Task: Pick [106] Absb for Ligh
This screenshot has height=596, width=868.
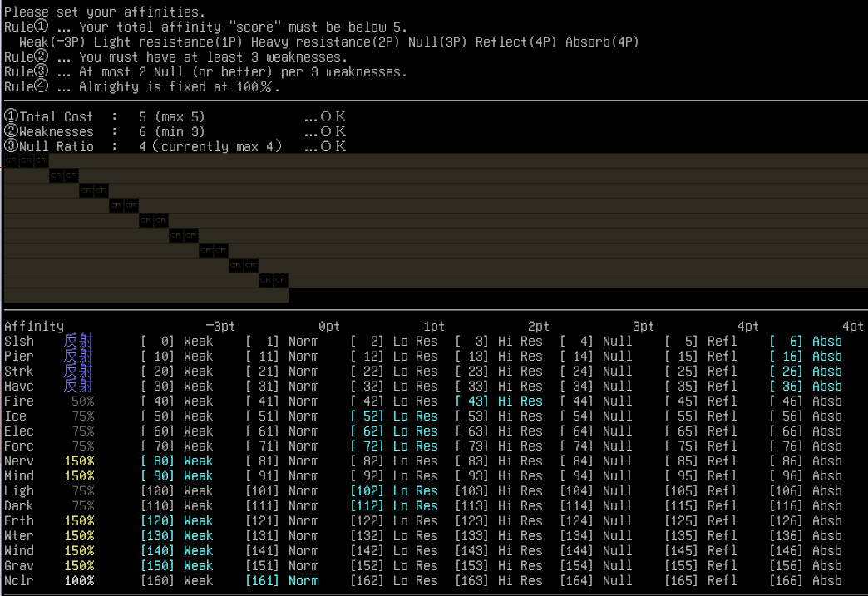Action: (x=806, y=491)
